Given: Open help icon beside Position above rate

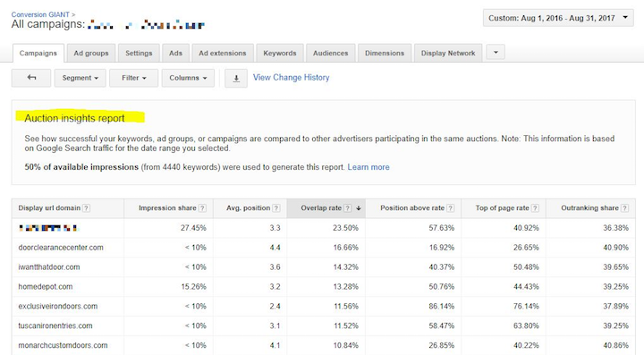Looking at the screenshot, I should click(x=451, y=208).
